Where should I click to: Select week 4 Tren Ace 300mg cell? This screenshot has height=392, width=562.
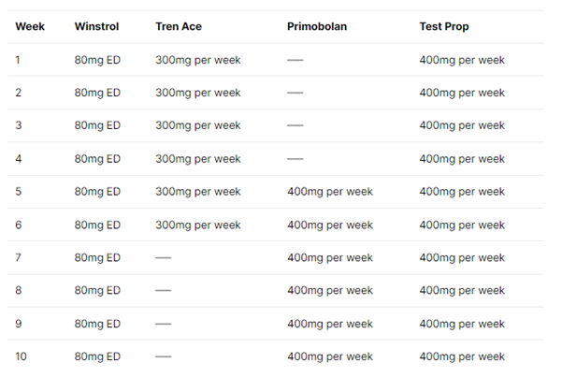198,159
